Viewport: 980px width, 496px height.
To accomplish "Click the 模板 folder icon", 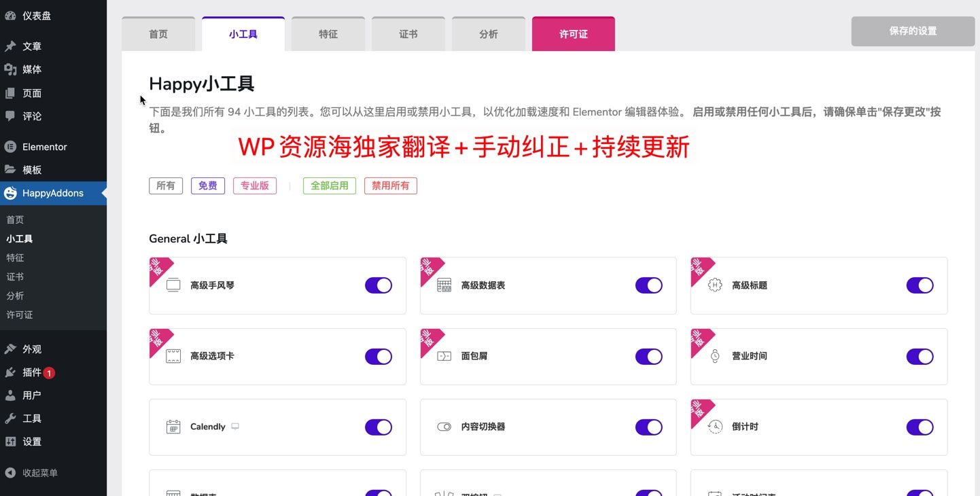I will (10, 170).
